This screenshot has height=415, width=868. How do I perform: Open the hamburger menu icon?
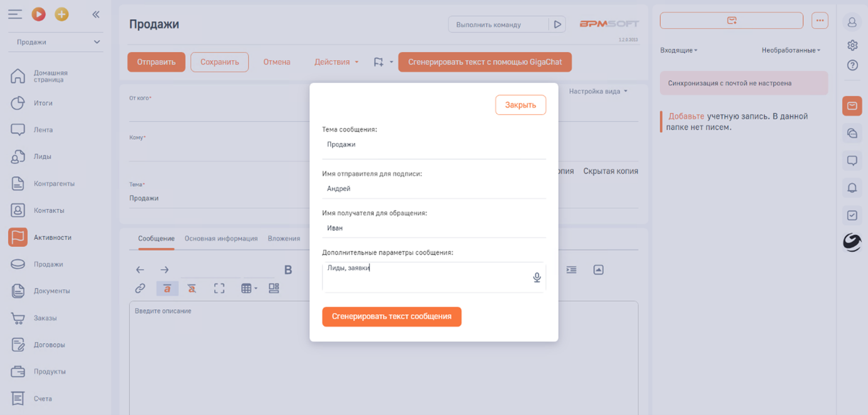[15, 14]
